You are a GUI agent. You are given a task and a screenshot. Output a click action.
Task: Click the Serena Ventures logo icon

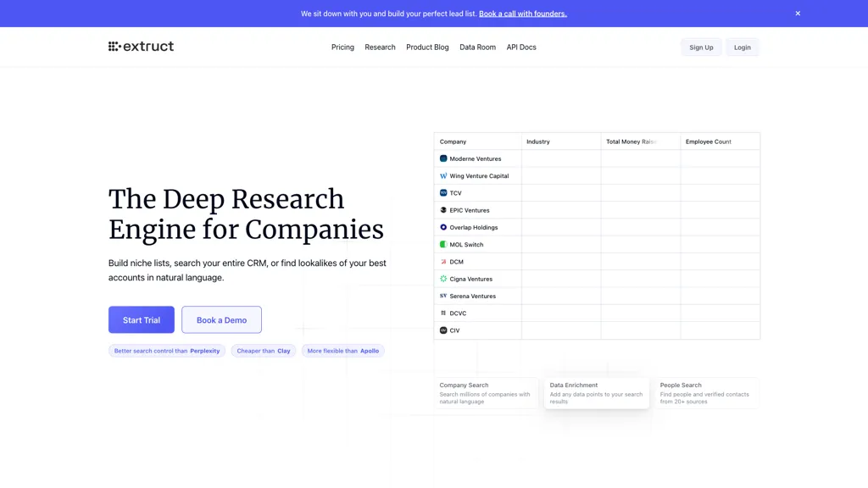[x=443, y=296]
